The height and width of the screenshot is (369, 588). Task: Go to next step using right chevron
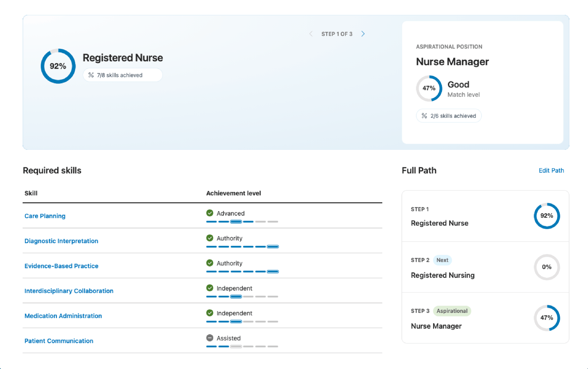(363, 34)
